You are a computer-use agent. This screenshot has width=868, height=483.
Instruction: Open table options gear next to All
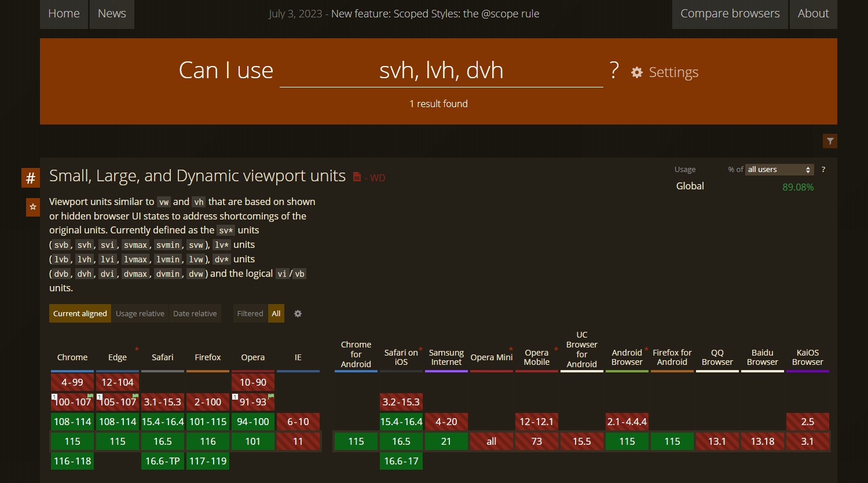[298, 313]
